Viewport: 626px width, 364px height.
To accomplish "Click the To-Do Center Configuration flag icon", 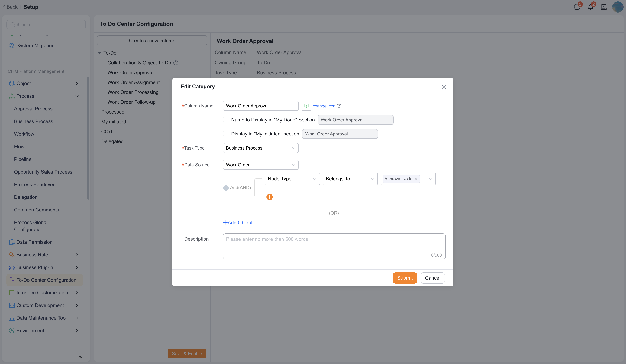I will 12,280.
